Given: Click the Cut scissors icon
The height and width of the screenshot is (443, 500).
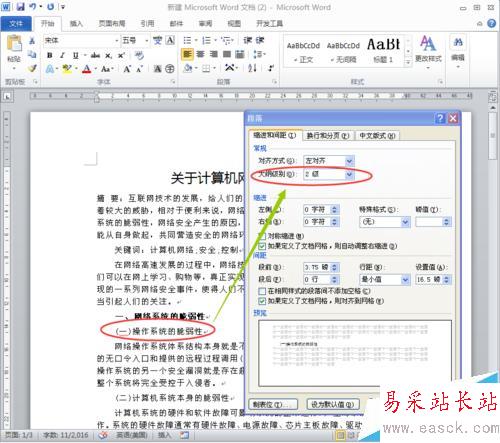Looking at the screenshot, I should (x=32, y=41).
